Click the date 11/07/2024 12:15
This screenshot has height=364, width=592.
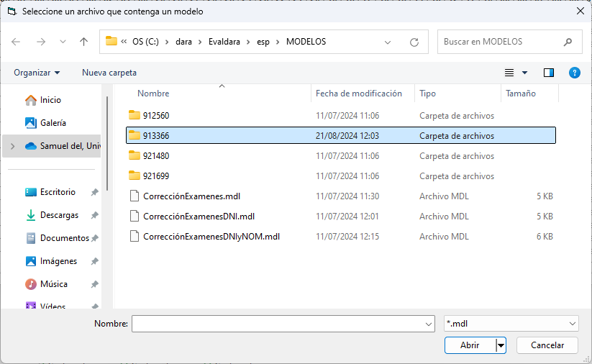click(347, 237)
